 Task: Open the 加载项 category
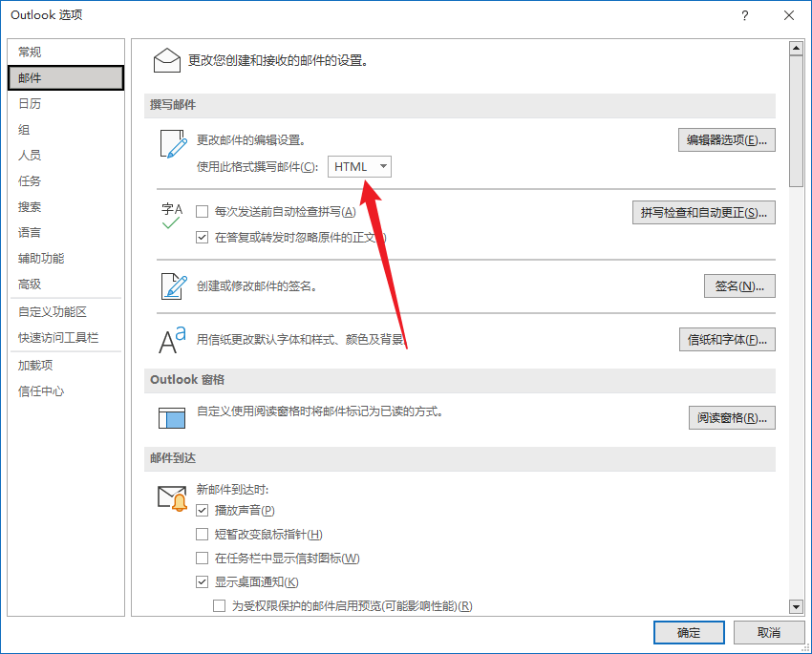pos(66,366)
